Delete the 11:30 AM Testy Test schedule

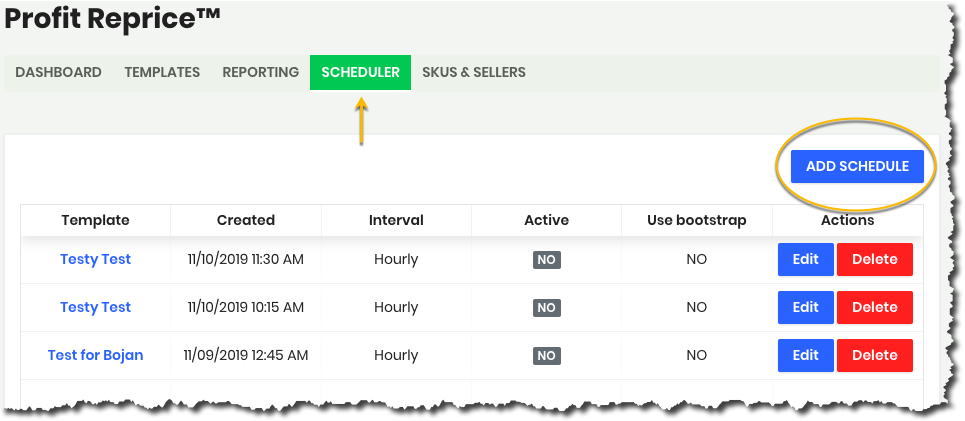point(875,259)
